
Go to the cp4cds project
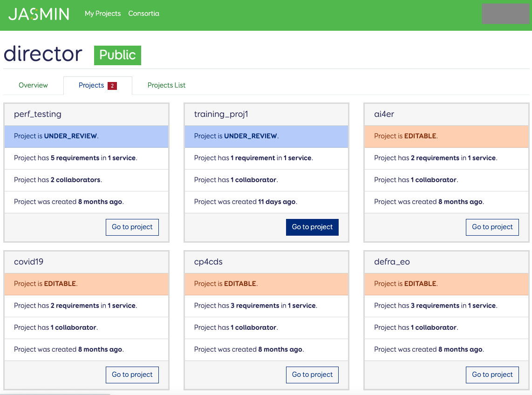pyautogui.click(x=312, y=375)
